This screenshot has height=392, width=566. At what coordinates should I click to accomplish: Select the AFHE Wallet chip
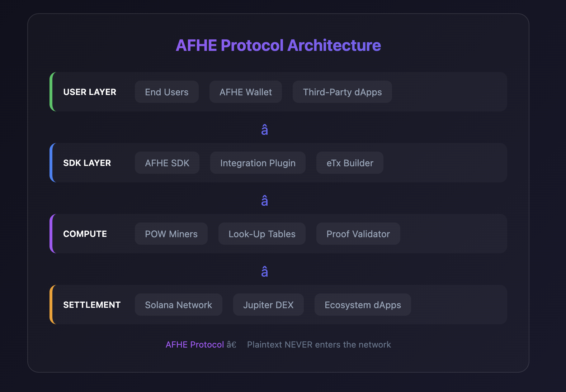coord(246,92)
